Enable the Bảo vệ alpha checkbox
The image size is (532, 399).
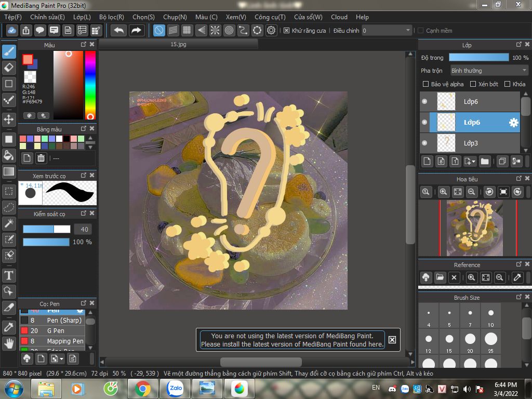(425, 84)
